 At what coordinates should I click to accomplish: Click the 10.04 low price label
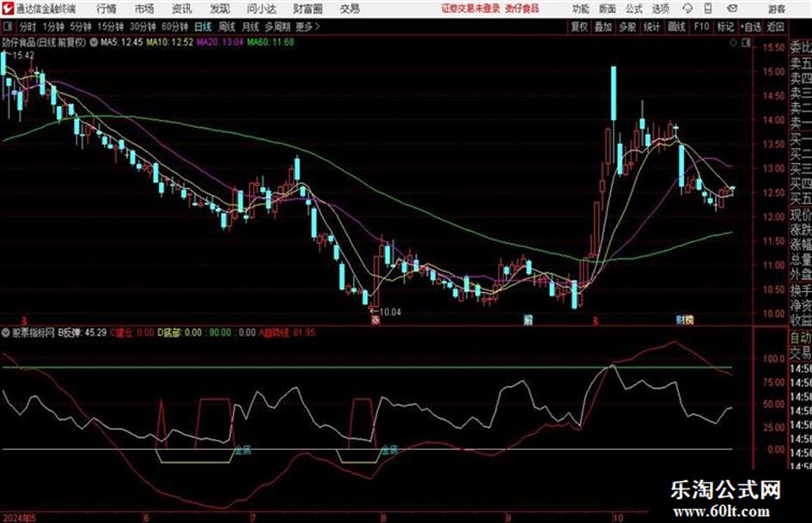390,313
